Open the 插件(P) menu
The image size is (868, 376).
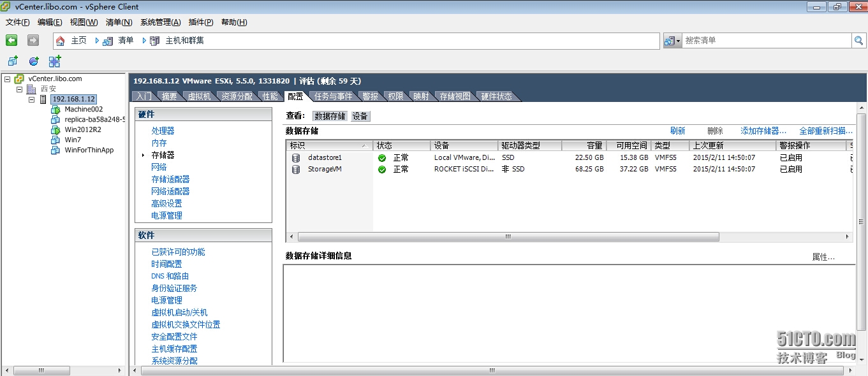(201, 22)
